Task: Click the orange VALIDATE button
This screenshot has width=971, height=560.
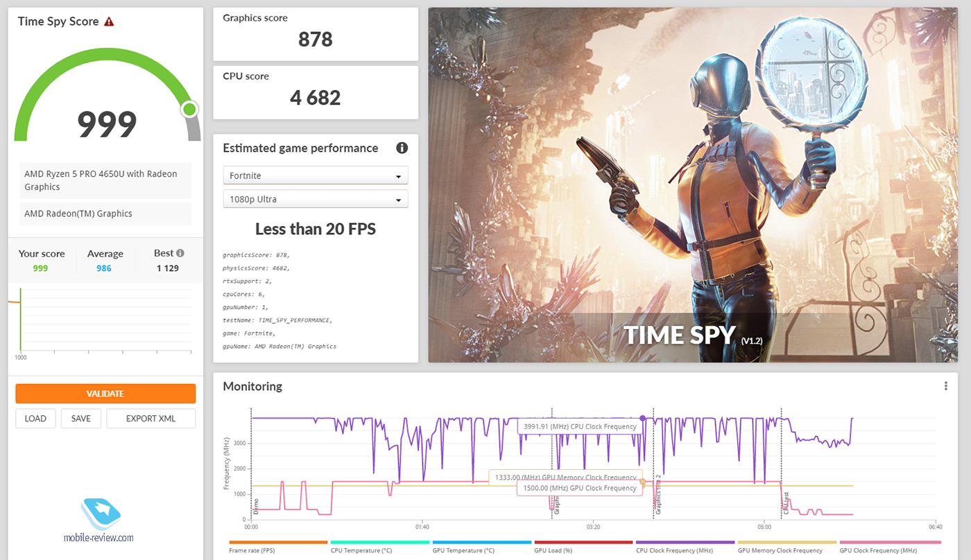Action: [x=105, y=394]
